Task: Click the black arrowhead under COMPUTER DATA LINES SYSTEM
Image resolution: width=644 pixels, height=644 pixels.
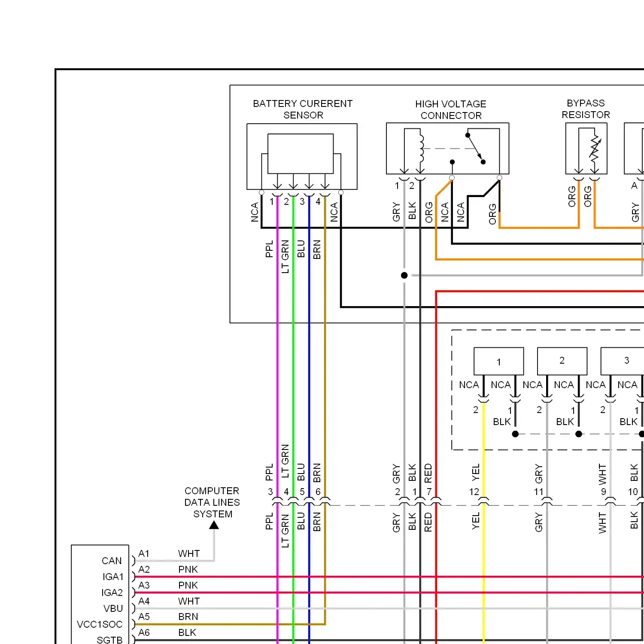Action: pos(214,525)
